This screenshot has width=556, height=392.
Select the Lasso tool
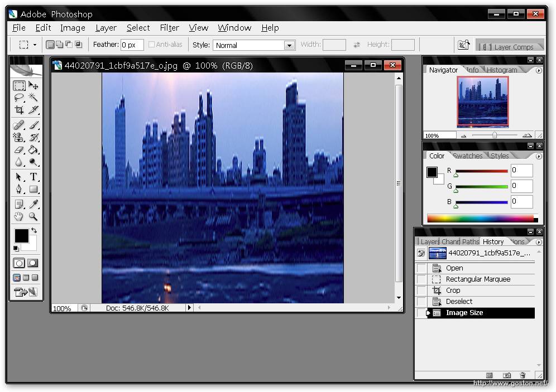(19, 98)
